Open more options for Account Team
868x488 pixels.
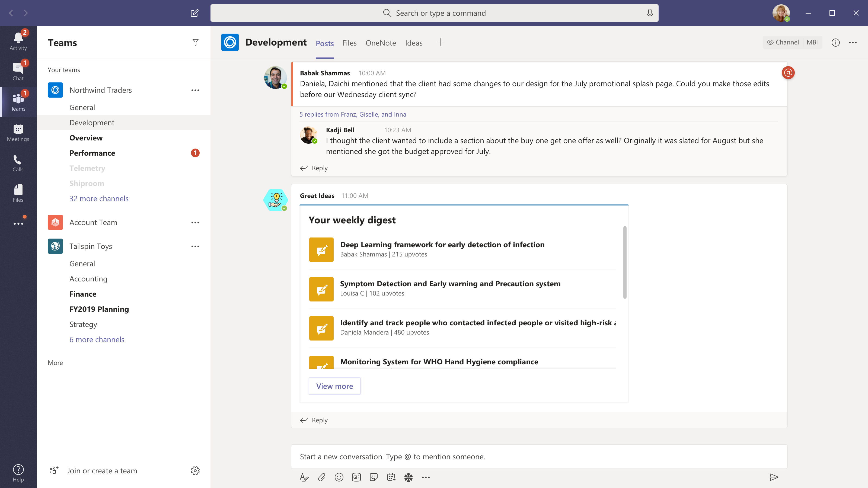click(x=195, y=223)
